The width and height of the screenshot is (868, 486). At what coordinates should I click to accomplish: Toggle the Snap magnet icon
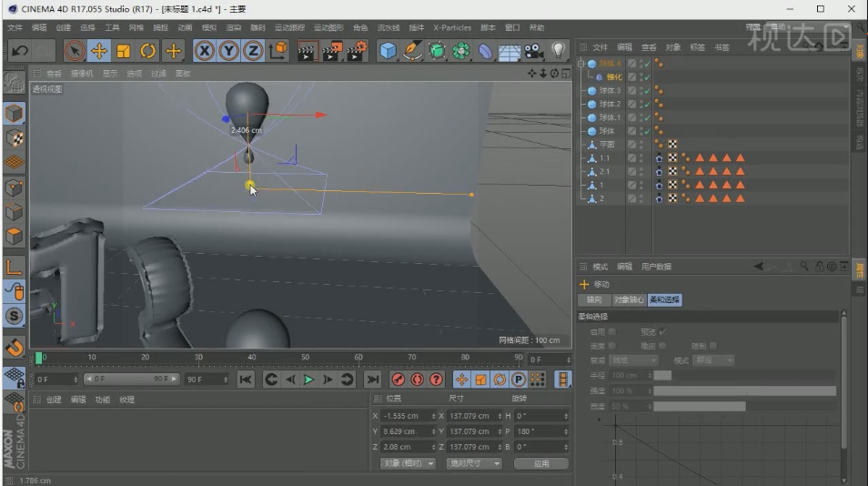(14, 347)
